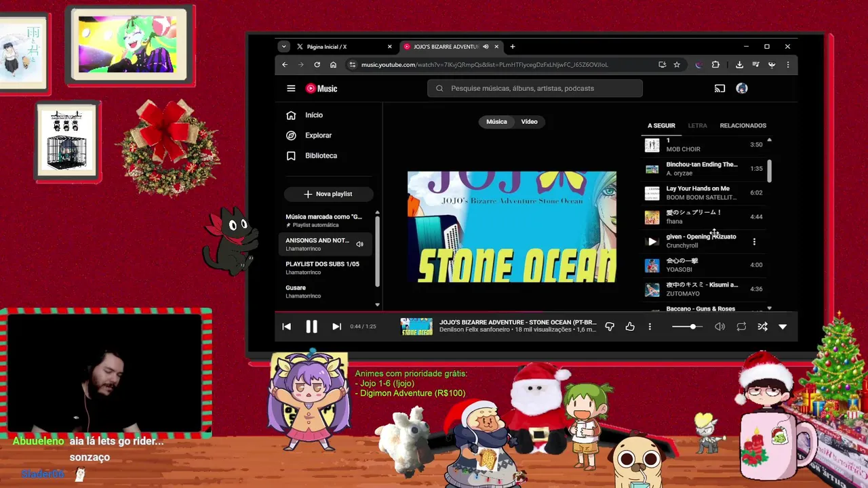Install app icon in the address bar

pyautogui.click(x=662, y=64)
